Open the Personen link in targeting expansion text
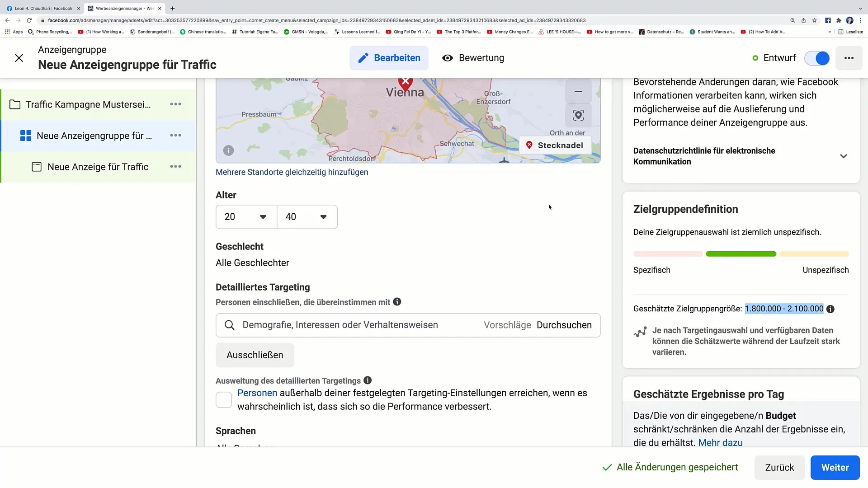868x488 pixels. pos(257,393)
